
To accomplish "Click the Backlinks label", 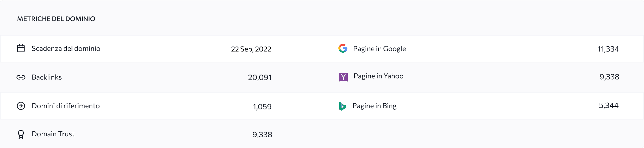I will [47, 77].
